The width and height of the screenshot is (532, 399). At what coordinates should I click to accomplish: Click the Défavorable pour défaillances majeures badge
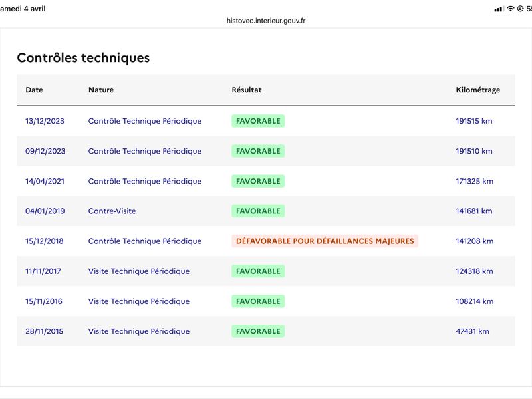[x=325, y=241]
